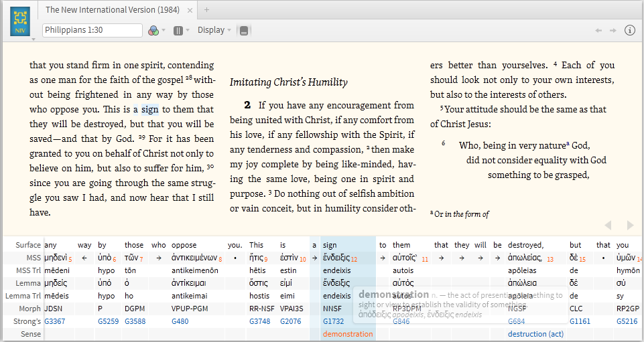Image resolution: width=644 pixels, height=342 pixels.
Task: Open Strong's number G3748
Action: (x=260, y=321)
